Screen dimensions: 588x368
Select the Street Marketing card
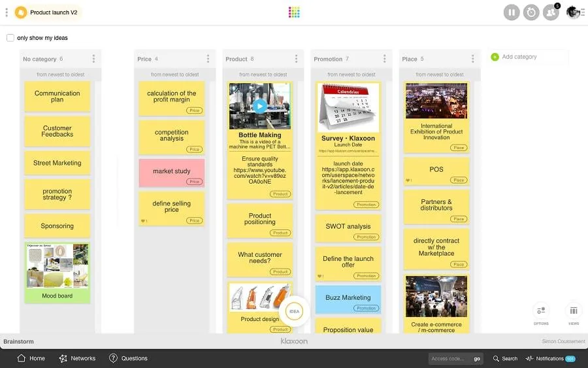click(57, 163)
